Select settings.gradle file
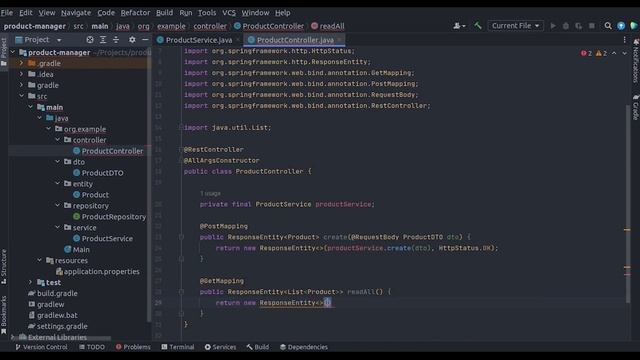This screenshot has height=360, width=640. pyautogui.click(x=58, y=326)
